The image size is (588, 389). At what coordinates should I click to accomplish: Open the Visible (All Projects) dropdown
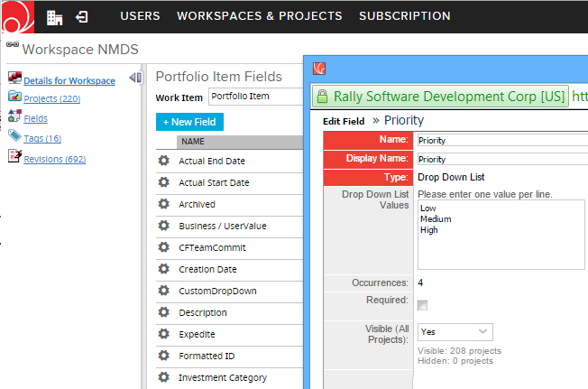pos(455,332)
